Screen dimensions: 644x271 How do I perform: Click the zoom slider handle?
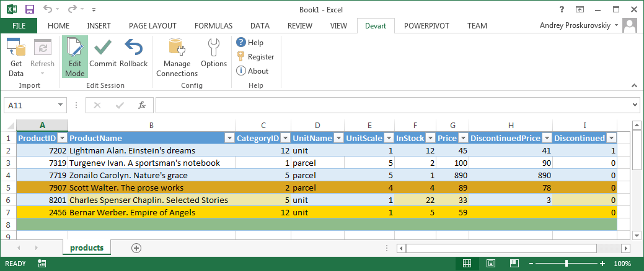coord(567,263)
